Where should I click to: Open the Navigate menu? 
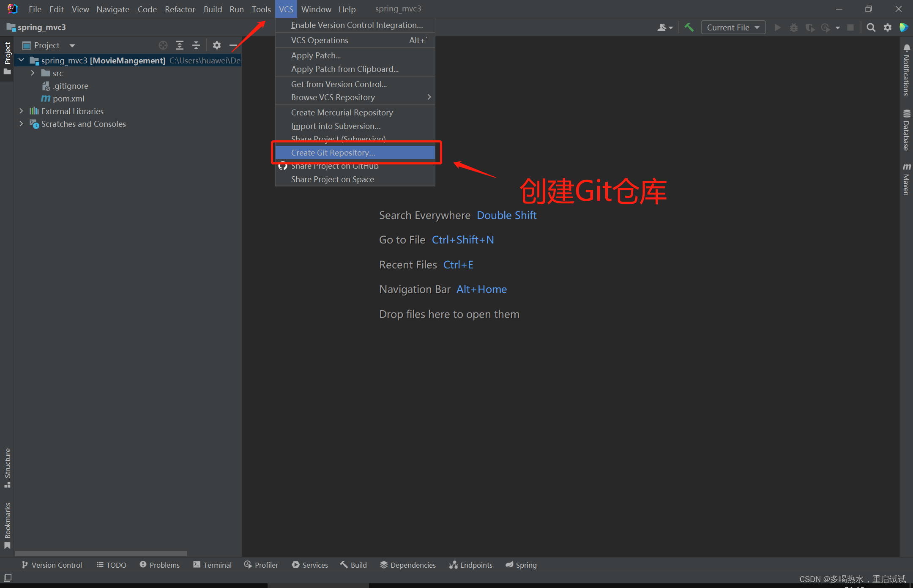pyautogui.click(x=112, y=9)
